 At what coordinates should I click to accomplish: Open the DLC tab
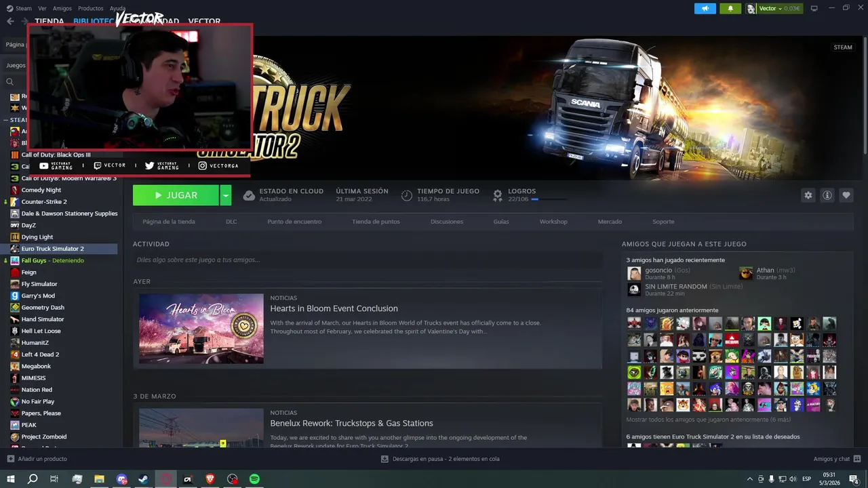[231, 222]
